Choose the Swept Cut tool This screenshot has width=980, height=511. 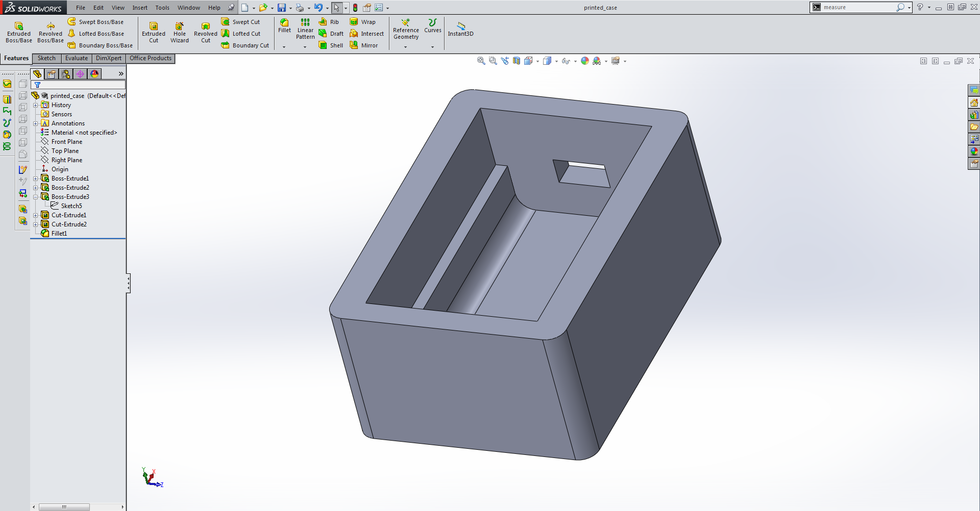coord(240,22)
